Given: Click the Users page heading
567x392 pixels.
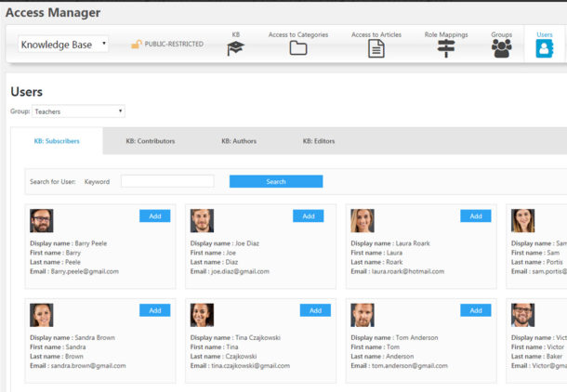Looking at the screenshot, I should pyautogui.click(x=26, y=92).
